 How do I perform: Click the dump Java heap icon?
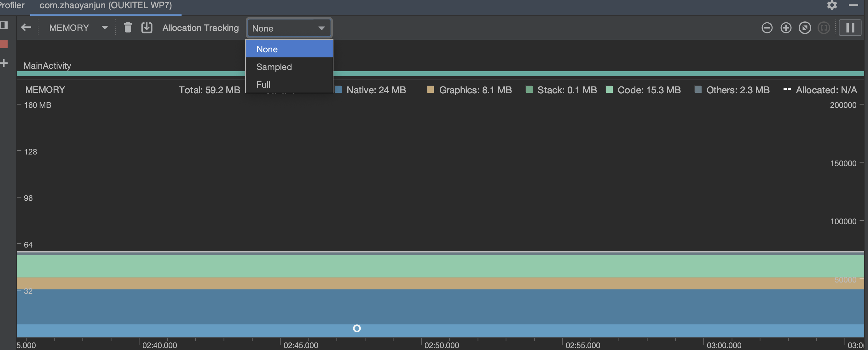[x=147, y=27]
